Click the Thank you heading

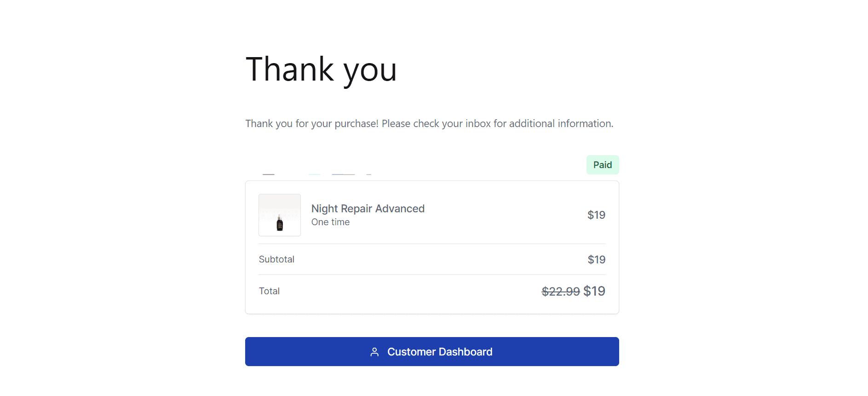pos(321,70)
